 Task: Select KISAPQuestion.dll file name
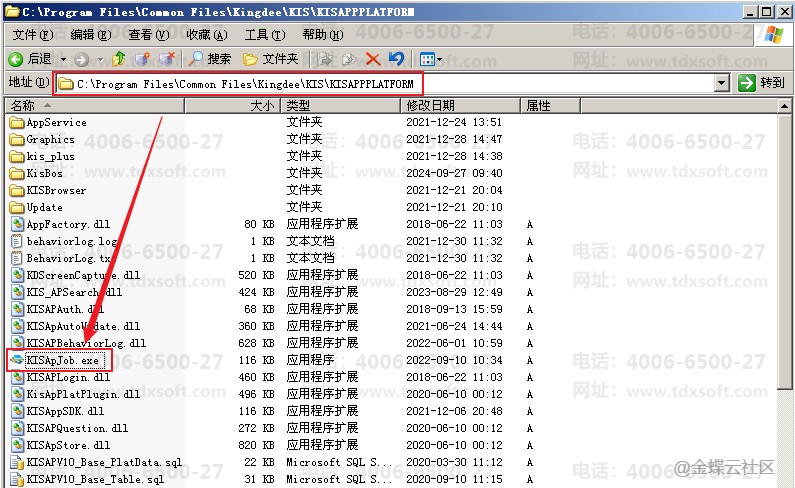77,428
